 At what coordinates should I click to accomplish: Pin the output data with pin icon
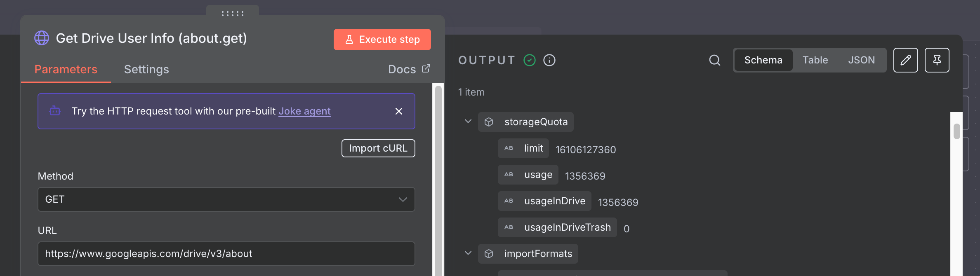[x=937, y=60]
